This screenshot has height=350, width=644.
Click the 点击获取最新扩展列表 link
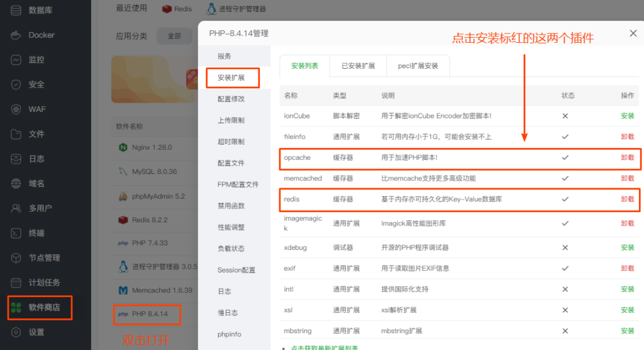click(x=325, y=347)
